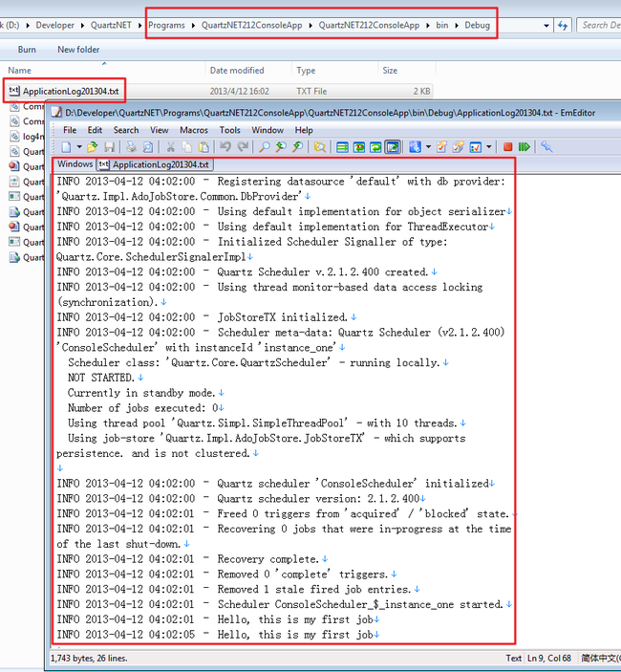Screen dimensions: 621x672
Task: Click the New file icon in EmEditor toolbar
Action: coord(66,147)
